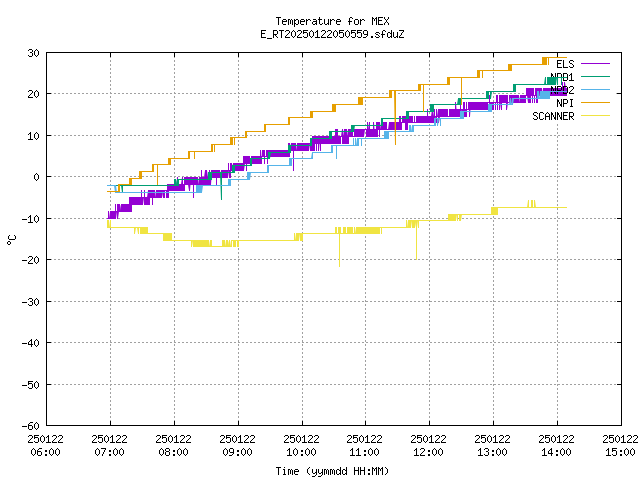
Task: Click the y-axis tick label 20
Action: coord(33,94)
